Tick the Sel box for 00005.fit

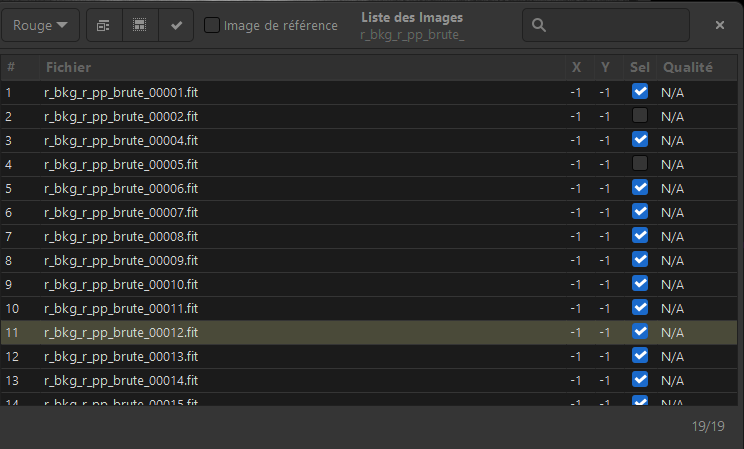point(640,164)
